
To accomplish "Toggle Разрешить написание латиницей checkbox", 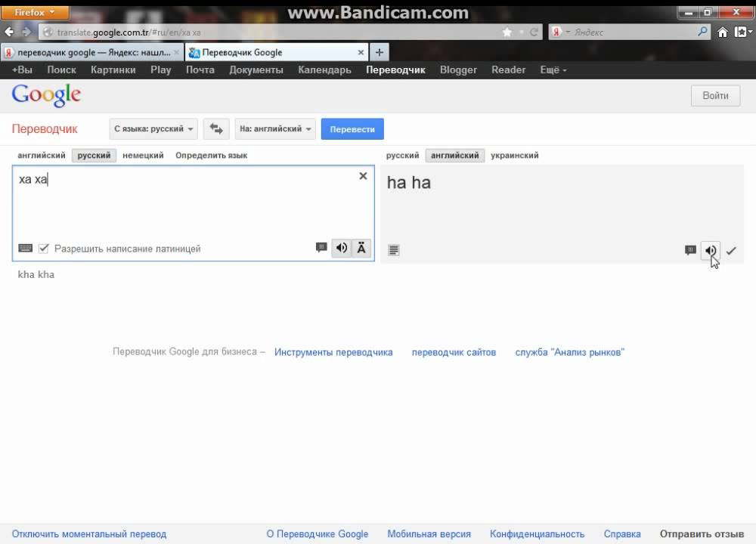I will [43, 248].
